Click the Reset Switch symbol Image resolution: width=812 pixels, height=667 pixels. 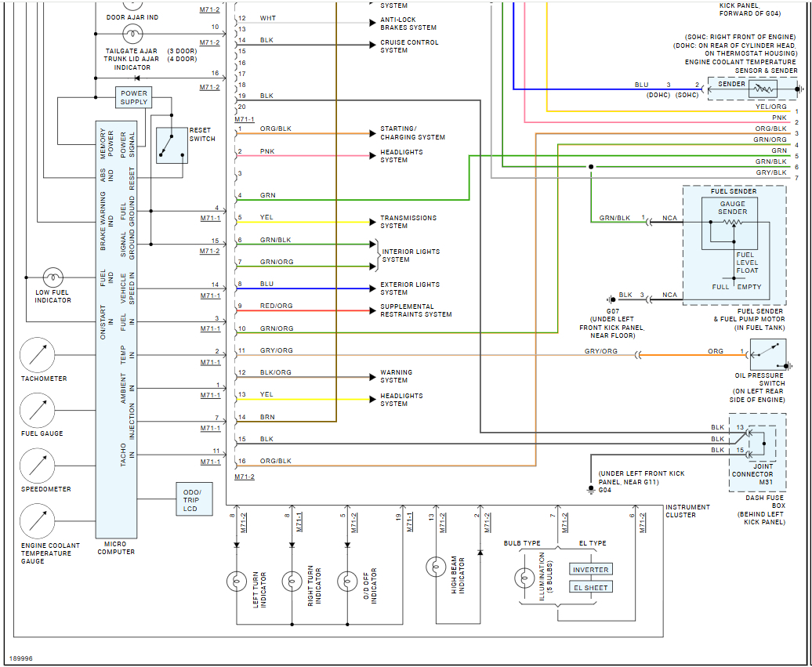(172, 146)
